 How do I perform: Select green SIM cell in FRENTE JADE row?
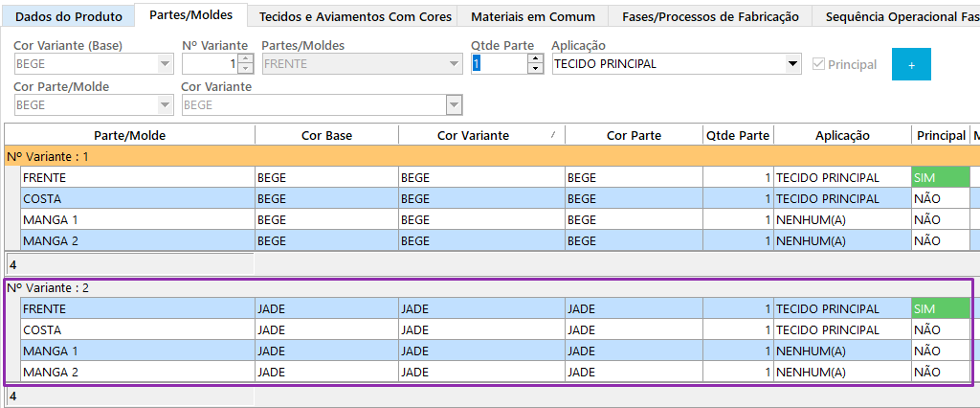(940, 308)
